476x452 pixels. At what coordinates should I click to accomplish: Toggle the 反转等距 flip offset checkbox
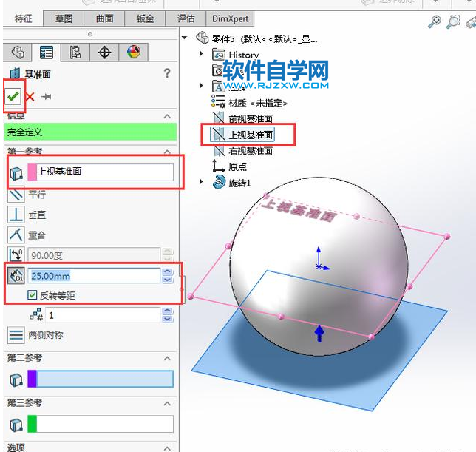pyautogui.click(x=33, y=295)
